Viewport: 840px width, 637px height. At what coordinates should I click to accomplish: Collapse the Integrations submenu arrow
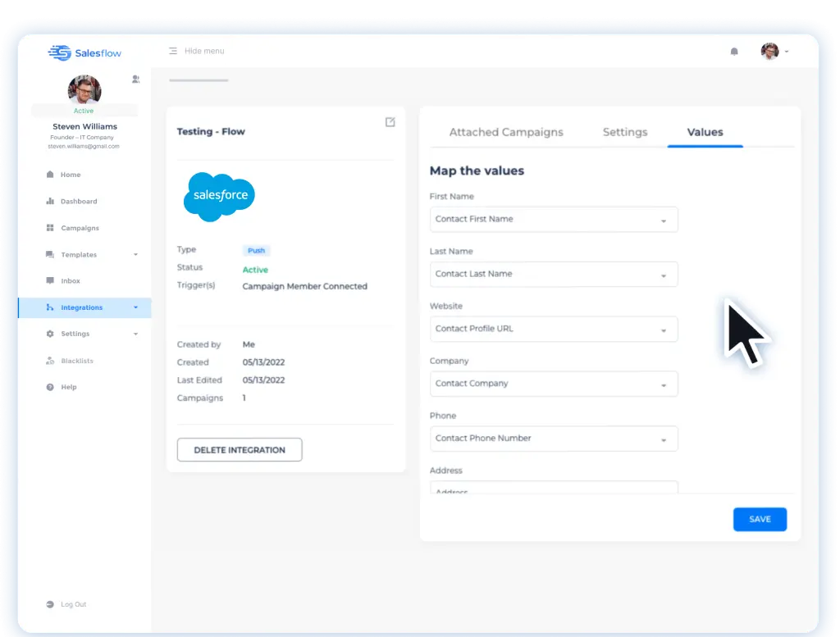pyautogui.click(x=135, y=307)
